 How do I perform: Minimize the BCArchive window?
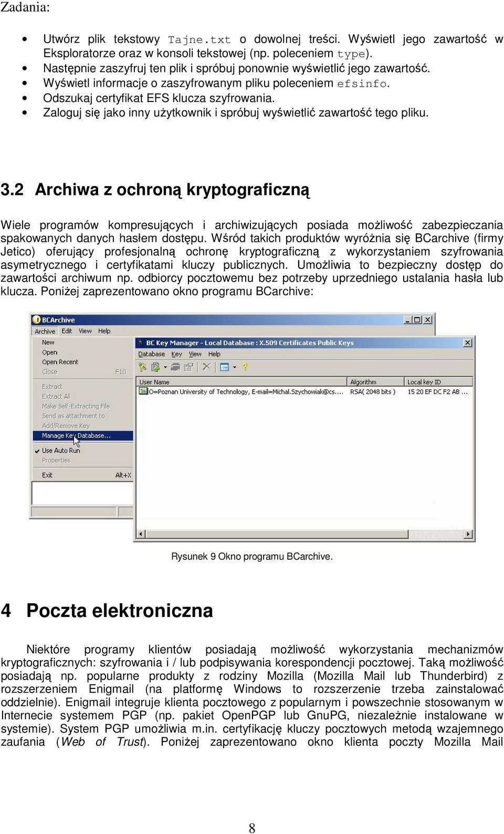tap(407, 320)
